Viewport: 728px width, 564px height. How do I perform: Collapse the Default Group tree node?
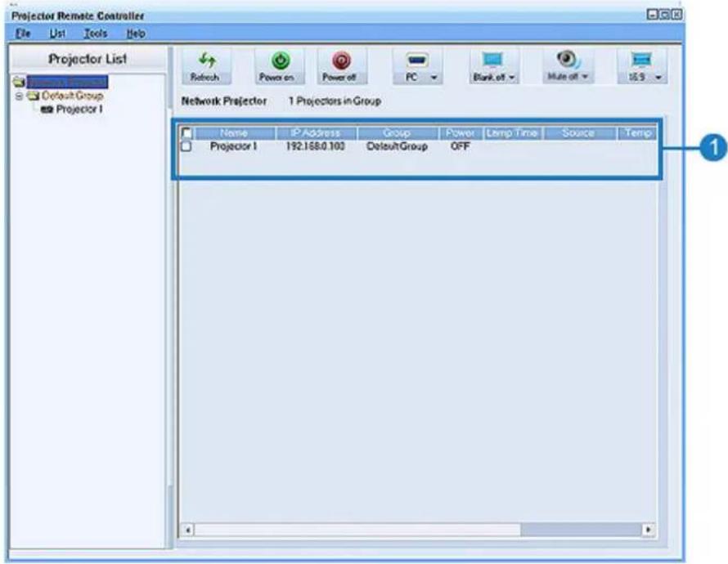(19, 96)
